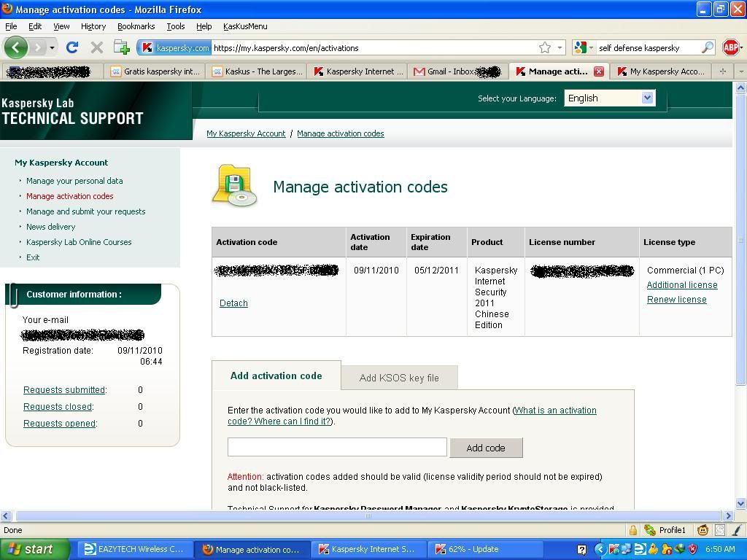The width and height of the screenshot is (747, 560).
Task: Open the Select your Language dropdown
Action: [610, 98]
